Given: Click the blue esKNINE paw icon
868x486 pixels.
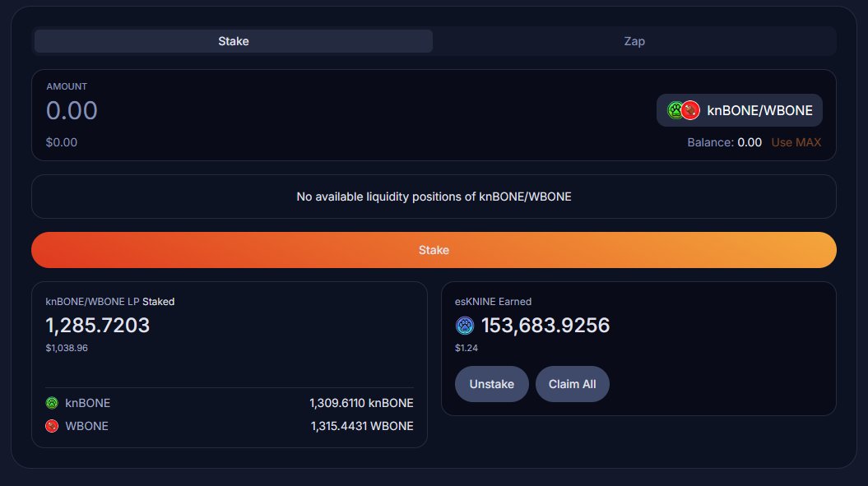Looking at the screenshot, I should pos(465,326).
